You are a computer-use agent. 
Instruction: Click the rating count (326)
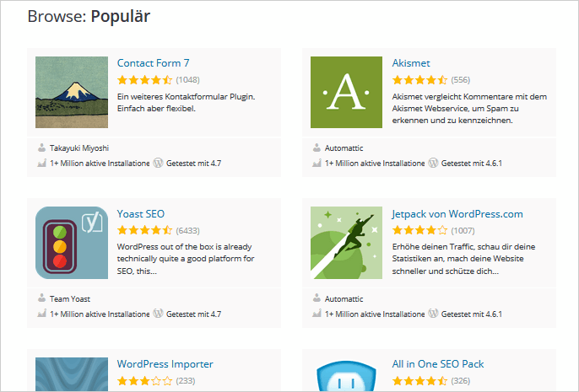click(461, 381)
